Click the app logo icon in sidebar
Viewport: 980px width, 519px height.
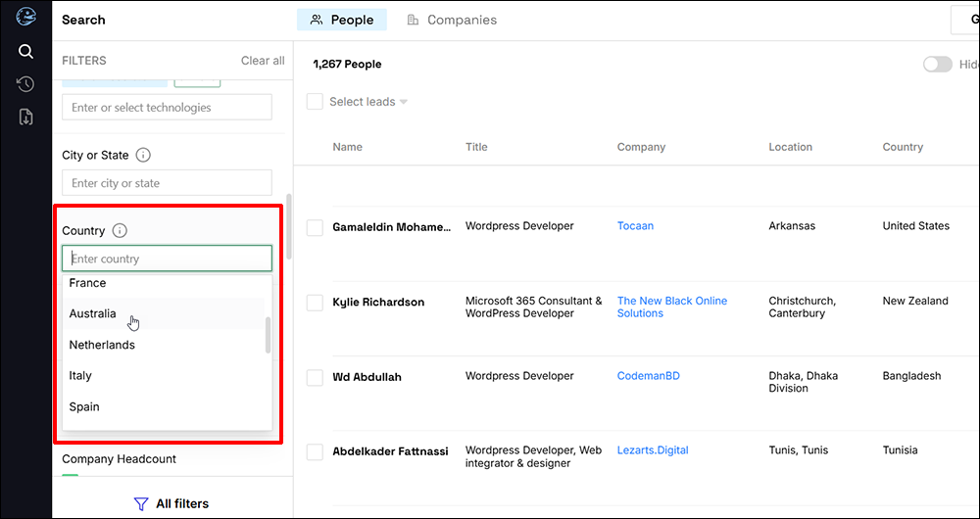tap(25, 17)
